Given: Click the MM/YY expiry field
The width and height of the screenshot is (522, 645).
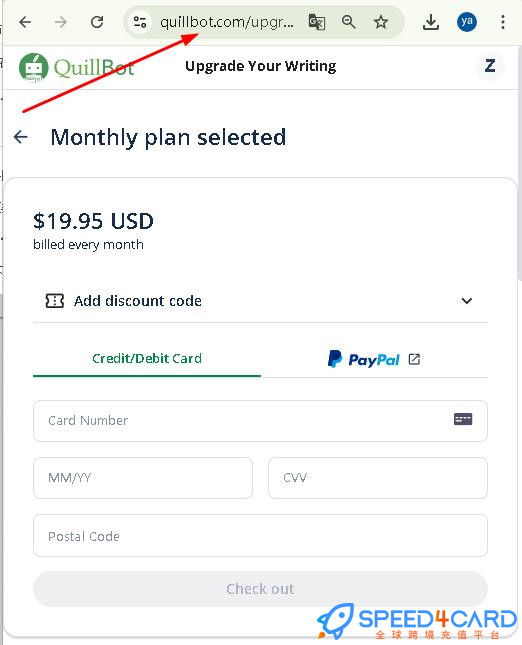Looking at the screenshot, I should [x=143, y=478].
